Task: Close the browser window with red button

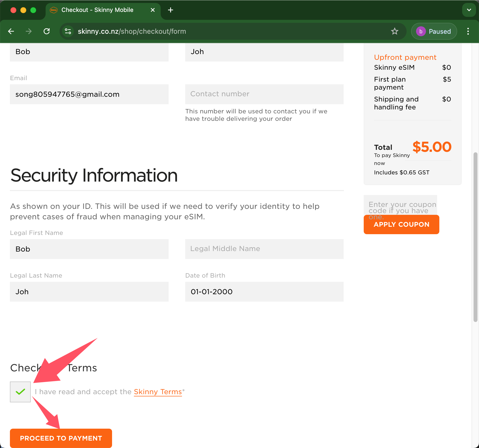Action: pyautogui.click(x=13, y=10)
